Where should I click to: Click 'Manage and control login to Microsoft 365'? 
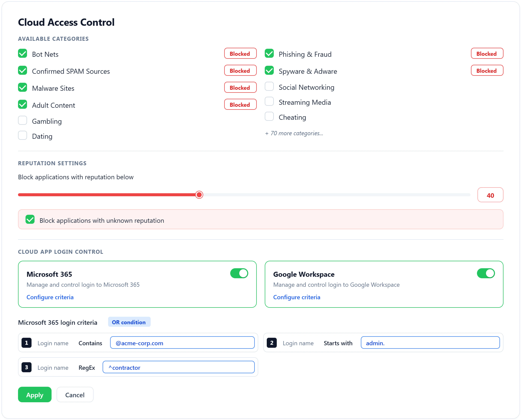tap(83, 285)
